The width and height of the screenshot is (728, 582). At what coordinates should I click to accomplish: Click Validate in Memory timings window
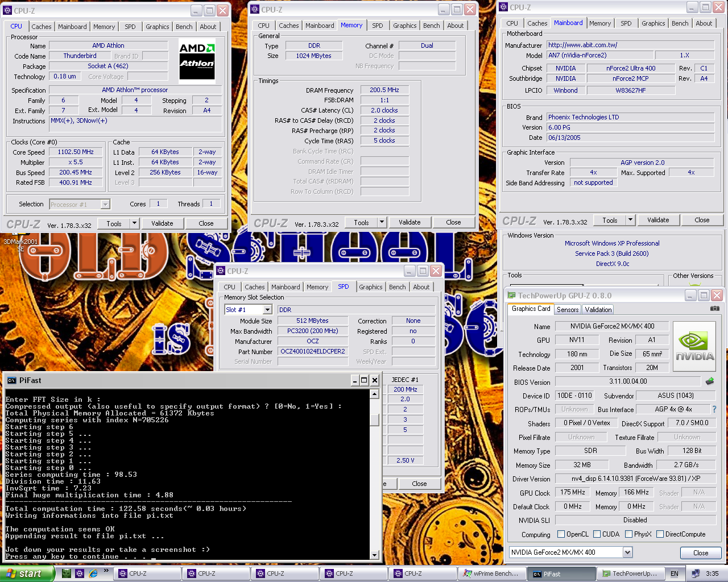point(409,222)
